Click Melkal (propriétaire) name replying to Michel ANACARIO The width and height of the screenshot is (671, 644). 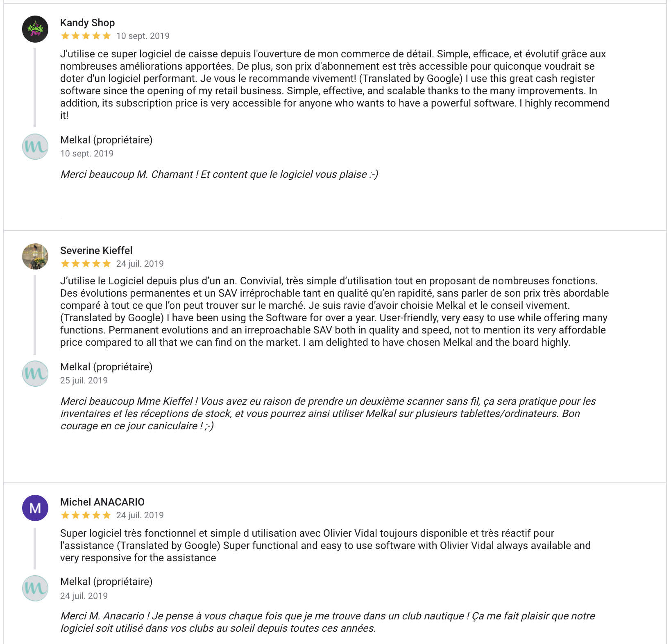106,582
